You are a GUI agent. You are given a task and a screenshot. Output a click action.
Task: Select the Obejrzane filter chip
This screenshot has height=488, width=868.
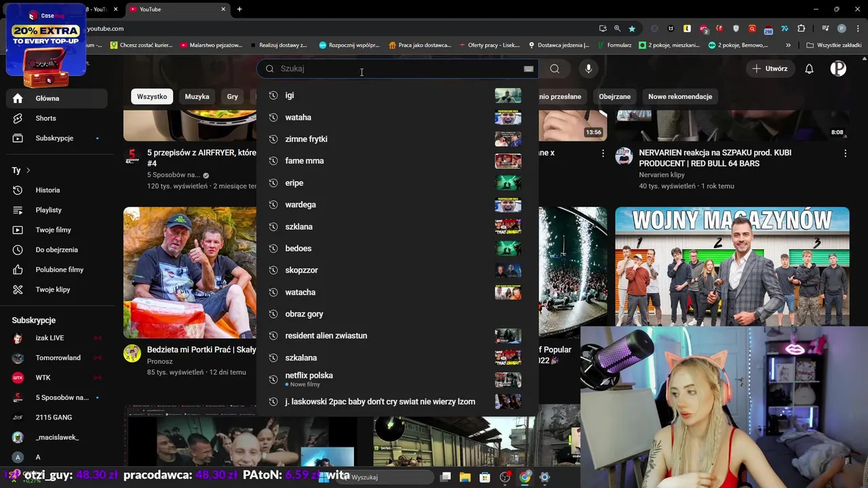(x=614, y=96)
